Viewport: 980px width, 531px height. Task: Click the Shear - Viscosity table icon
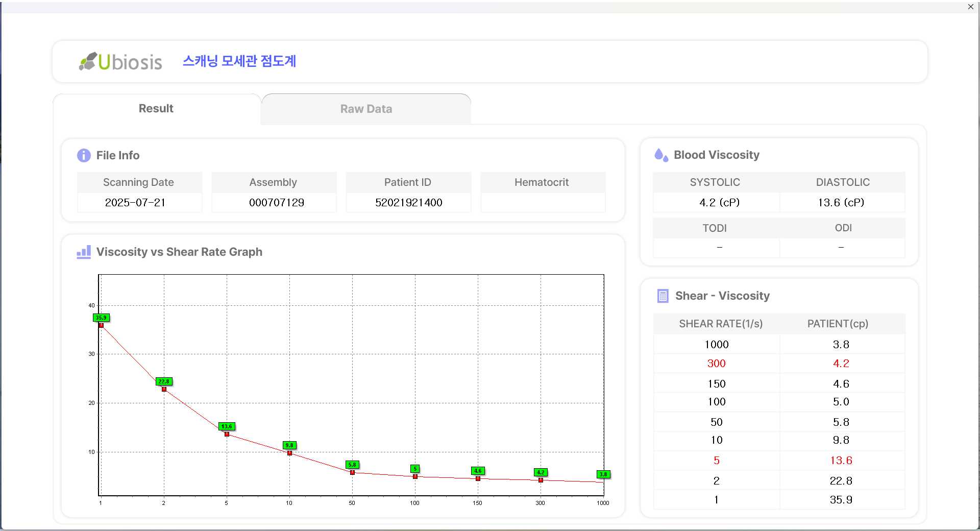663,296
